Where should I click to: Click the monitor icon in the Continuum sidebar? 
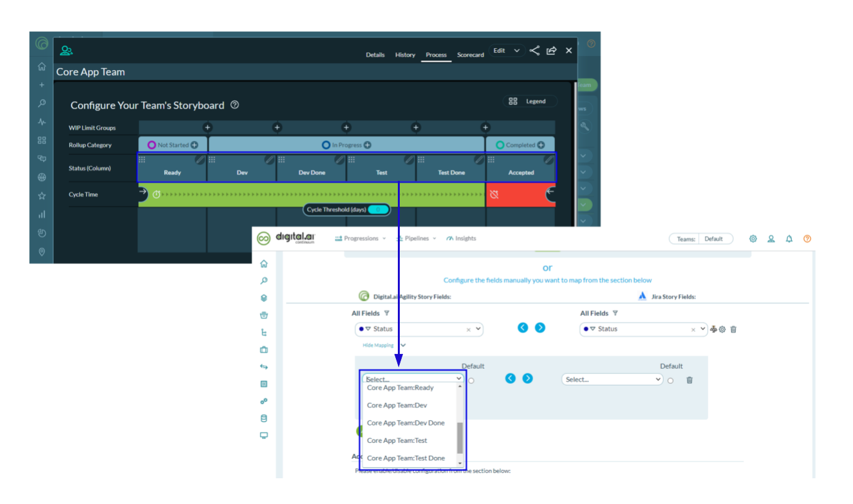[x=263, y=435]
